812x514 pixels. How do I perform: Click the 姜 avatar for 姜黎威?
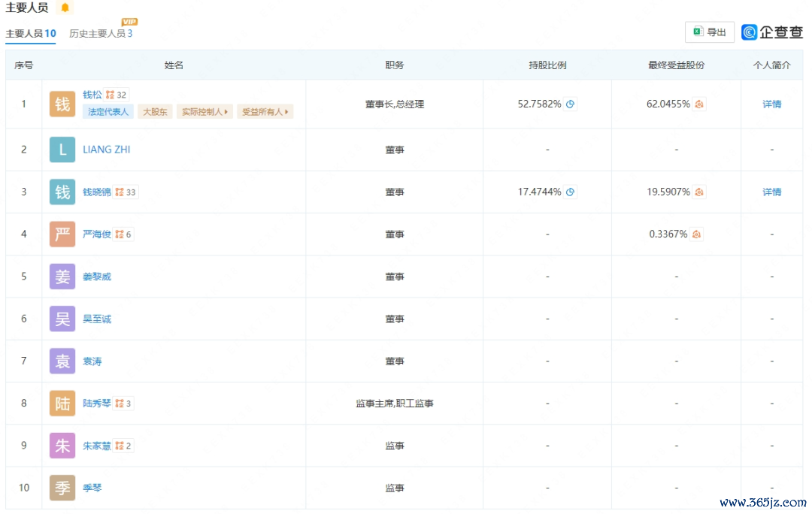click(x=62, y=277)
